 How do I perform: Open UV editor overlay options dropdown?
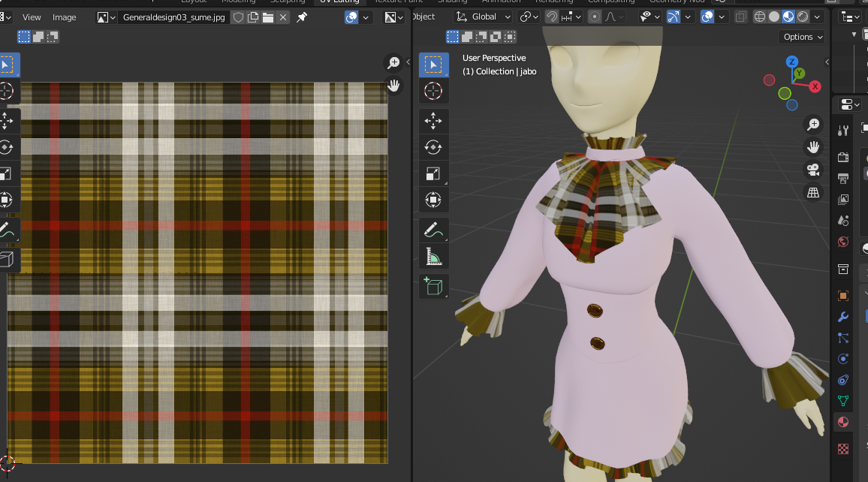click(366, 17)
